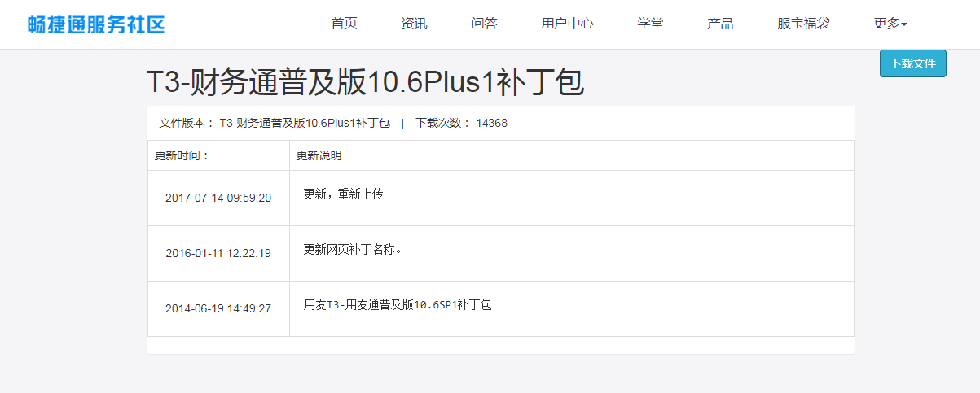Open 用户中心 in the navigation bar

[567, 24]
